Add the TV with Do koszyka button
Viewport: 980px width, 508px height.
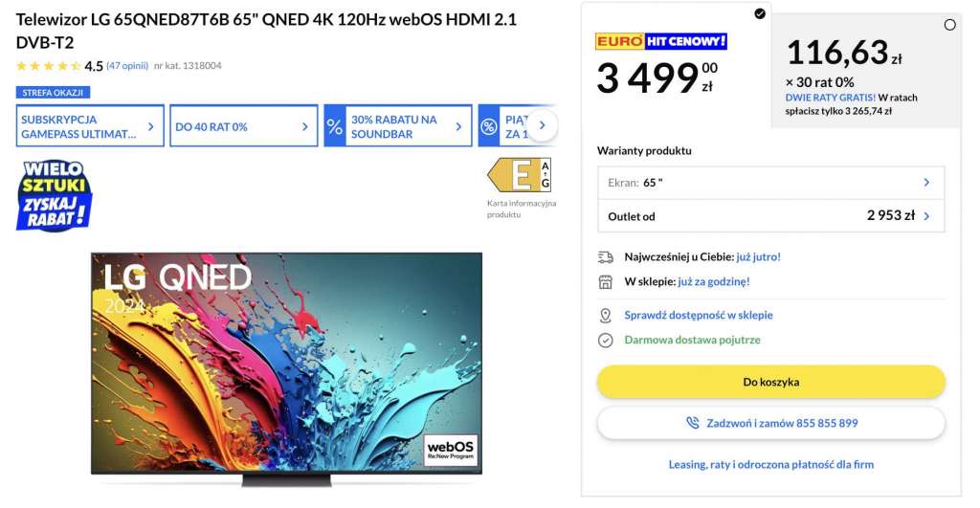point(770,382)
